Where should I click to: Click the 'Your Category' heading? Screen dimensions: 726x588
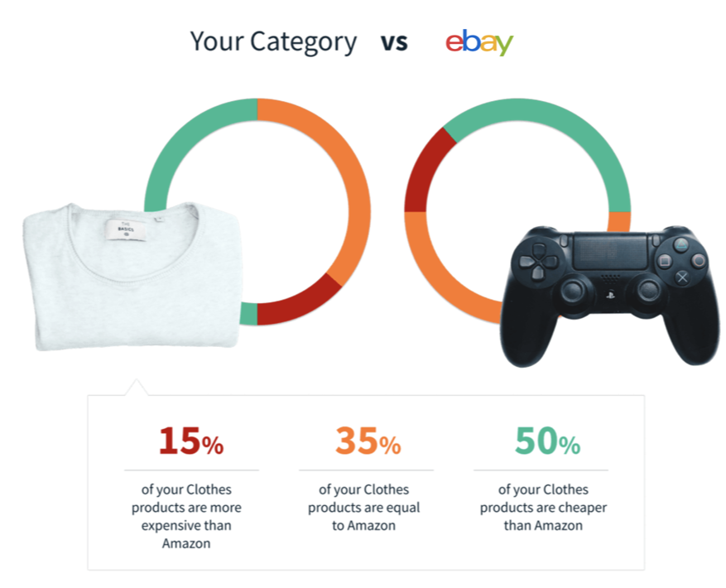[273, 42]
